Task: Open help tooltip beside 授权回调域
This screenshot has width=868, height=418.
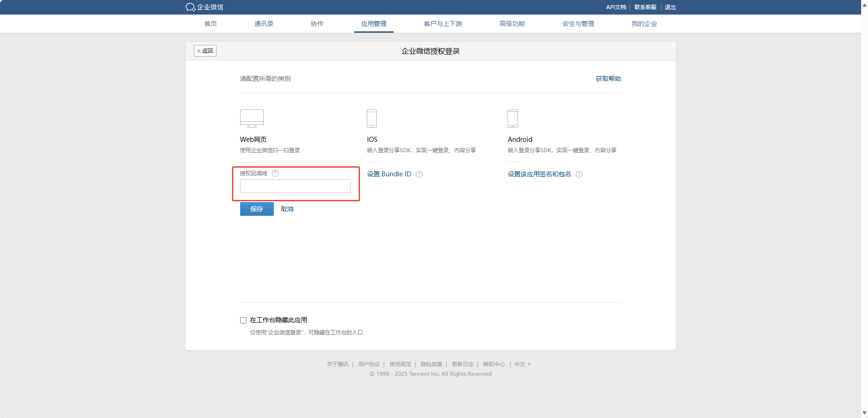Action: (x=275, y=174)
